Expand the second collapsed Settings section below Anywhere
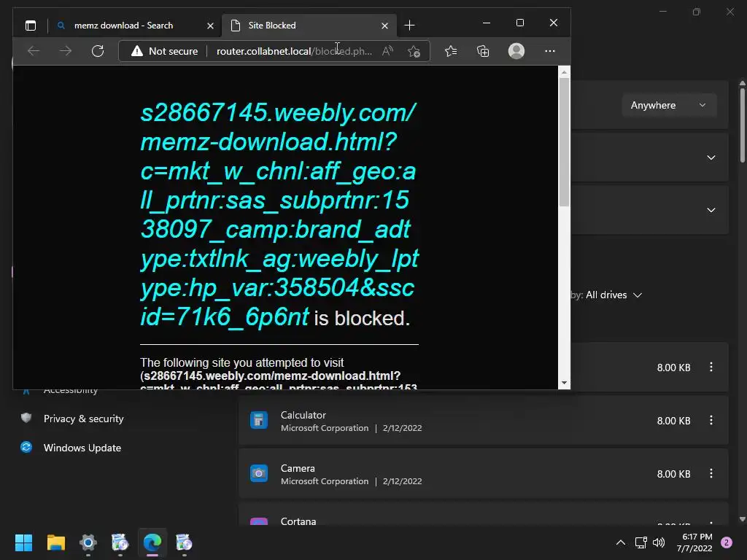The width and height of the screenshot is (747, 560). click(711, 210)
